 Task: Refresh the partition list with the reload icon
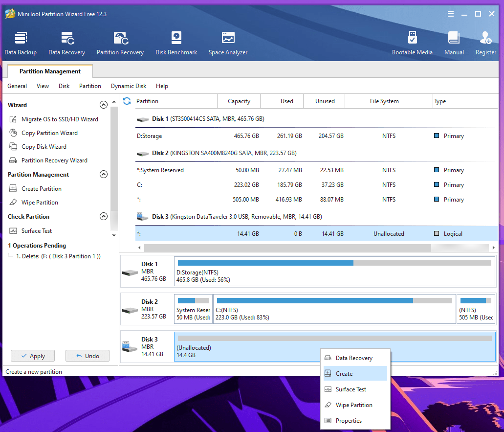tap(127, 101)
